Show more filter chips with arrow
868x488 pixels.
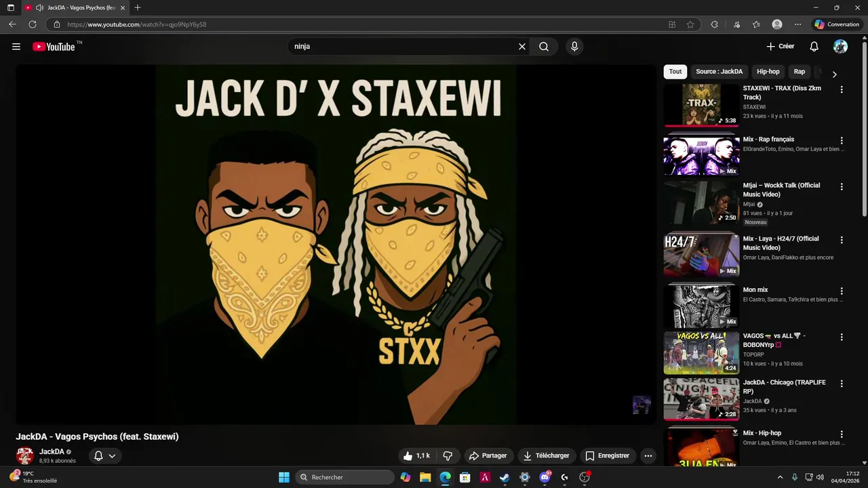[834, 74]
